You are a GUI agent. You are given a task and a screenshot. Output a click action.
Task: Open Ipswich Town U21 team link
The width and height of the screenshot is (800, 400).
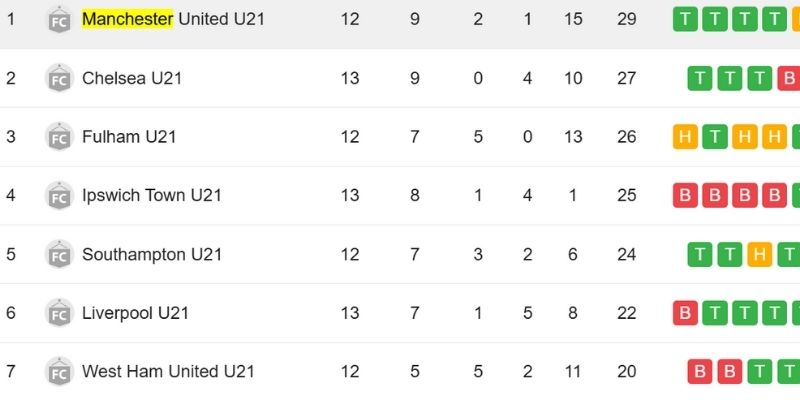[152, 195]
